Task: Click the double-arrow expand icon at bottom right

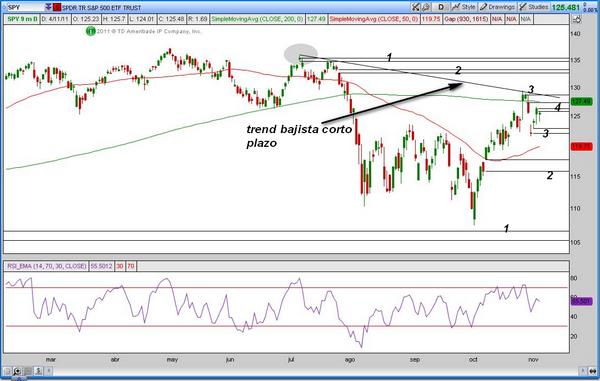Action: pos(593,371)
